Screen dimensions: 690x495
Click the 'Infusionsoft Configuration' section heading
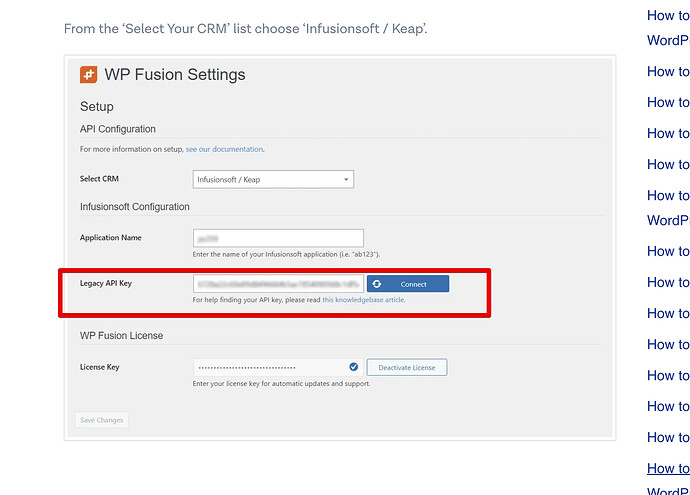pyautogui.click(x=135, y=207)
